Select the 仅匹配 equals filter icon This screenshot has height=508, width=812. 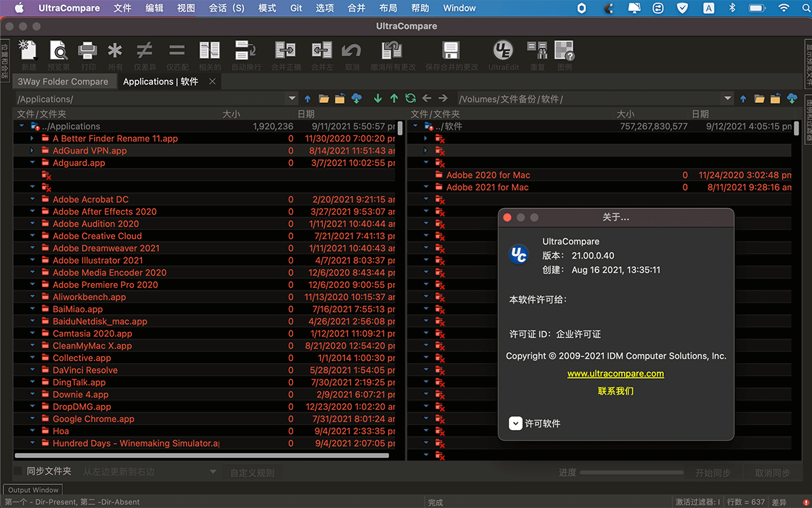(x=177, y=51)
